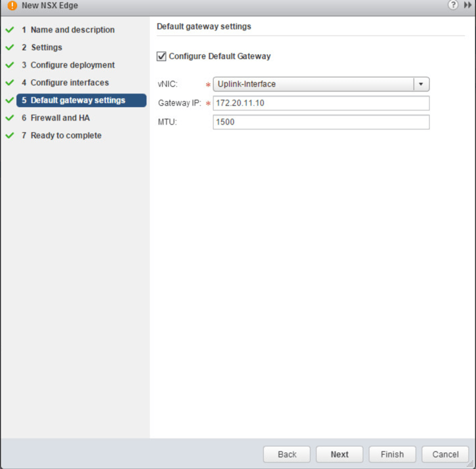Click into the Gateway IP field

click(321, 103)
